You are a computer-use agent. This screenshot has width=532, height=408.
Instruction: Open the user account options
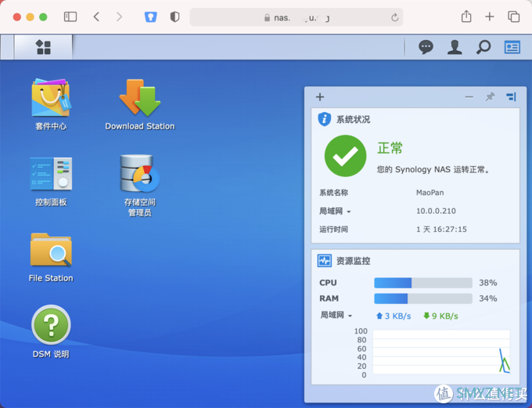click(455, 47)
